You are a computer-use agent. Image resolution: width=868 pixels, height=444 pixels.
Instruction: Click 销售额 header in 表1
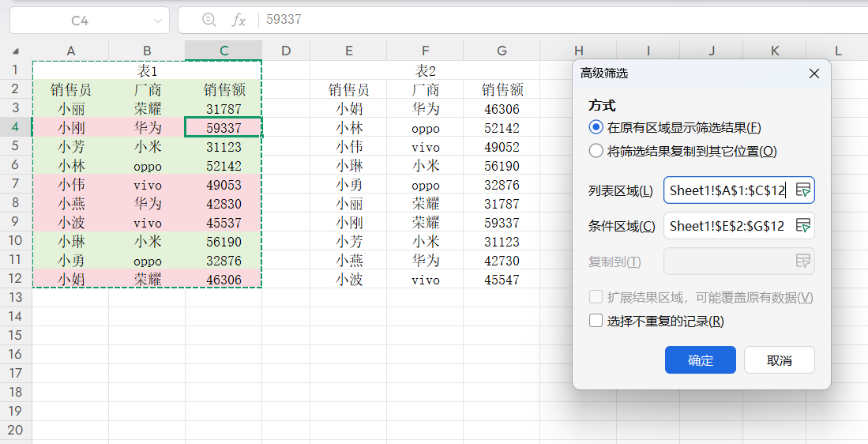224,90
